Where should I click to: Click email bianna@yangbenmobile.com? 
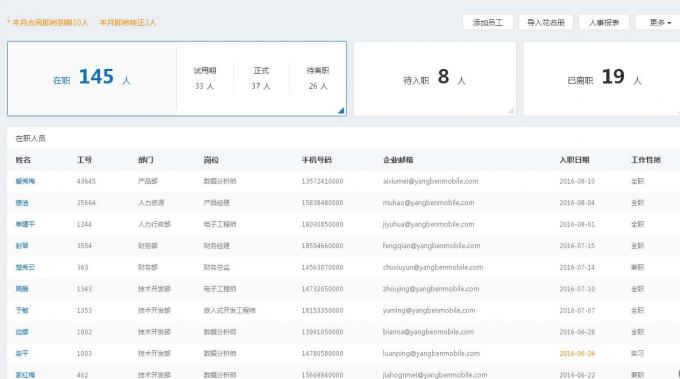tap(428, 332)
